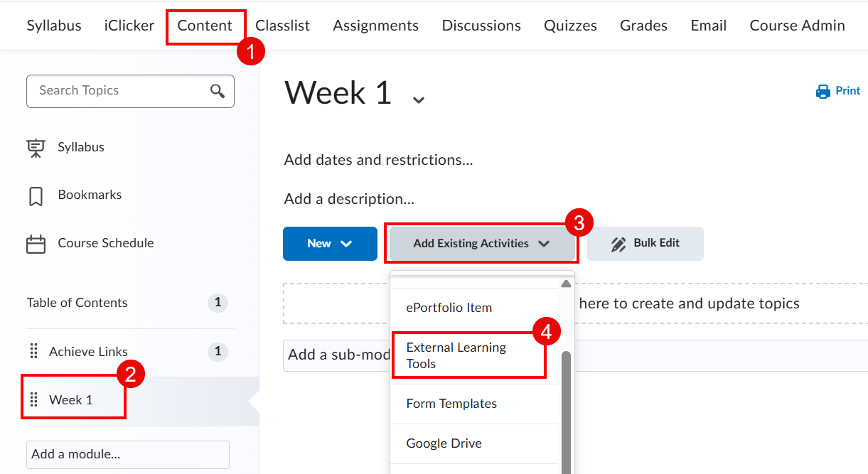Grab the drag handle beside Week 1

[x=34, y=400]
